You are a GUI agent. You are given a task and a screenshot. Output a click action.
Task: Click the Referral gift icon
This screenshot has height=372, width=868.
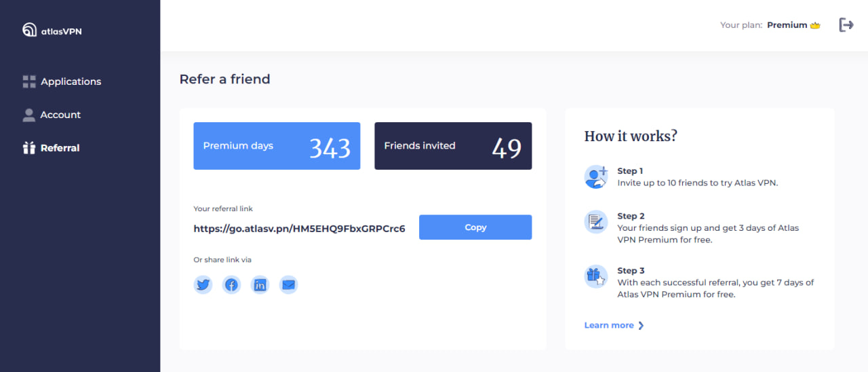(x=28, y=148)
